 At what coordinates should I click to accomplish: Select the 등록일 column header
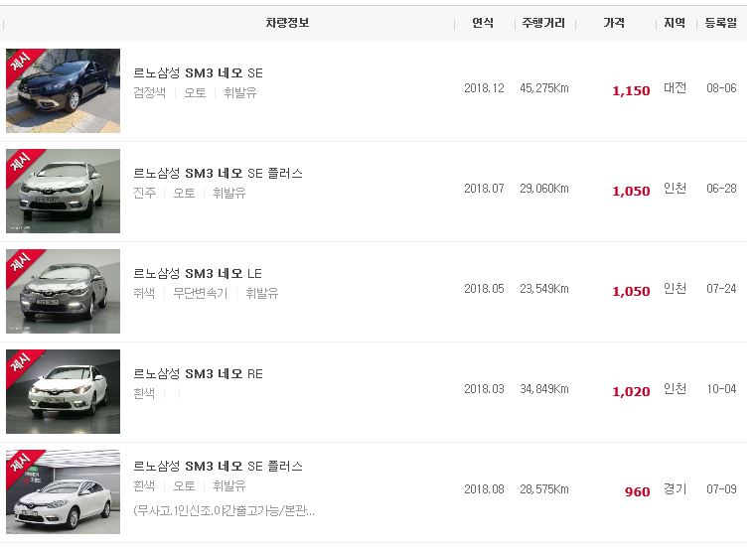point(721,23)
